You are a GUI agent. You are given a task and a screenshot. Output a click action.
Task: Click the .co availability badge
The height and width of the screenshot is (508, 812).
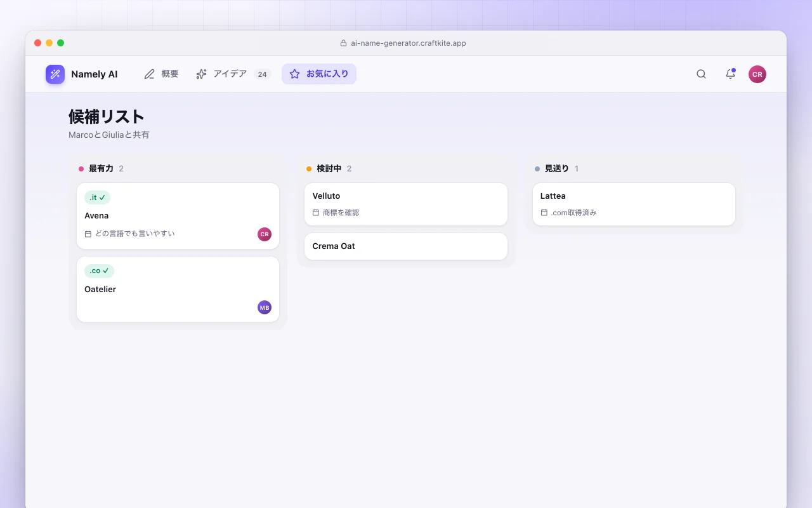[99, 271]
